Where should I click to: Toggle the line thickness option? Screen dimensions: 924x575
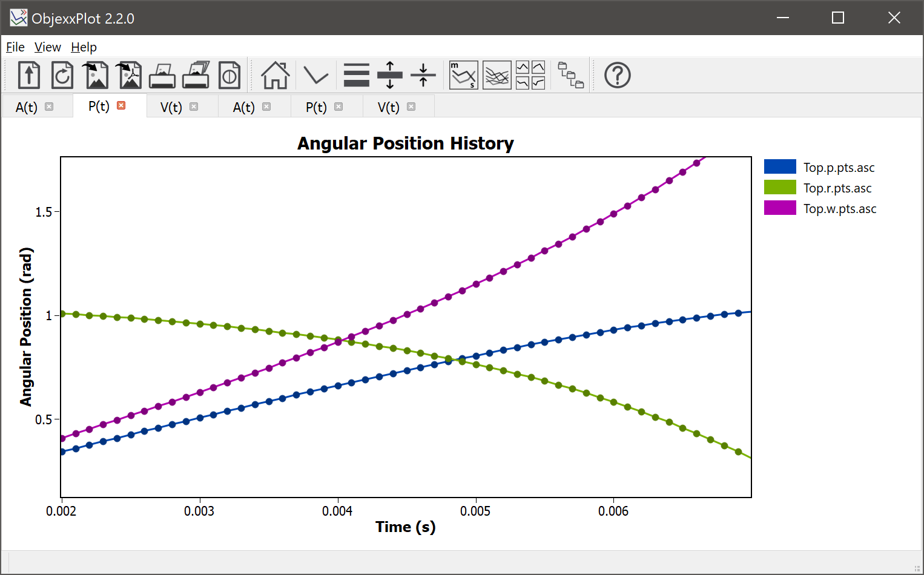pyautogui.click(x=356, y=74)
